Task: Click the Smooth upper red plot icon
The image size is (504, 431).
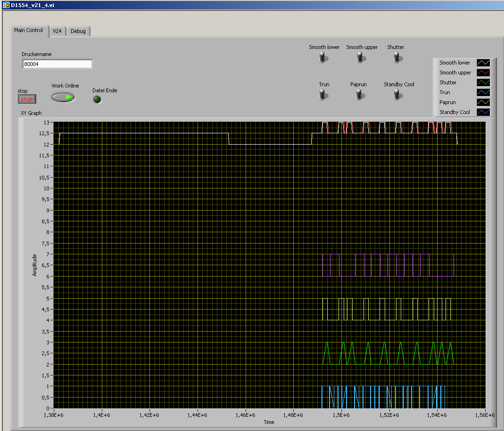Action: (483, 73)
